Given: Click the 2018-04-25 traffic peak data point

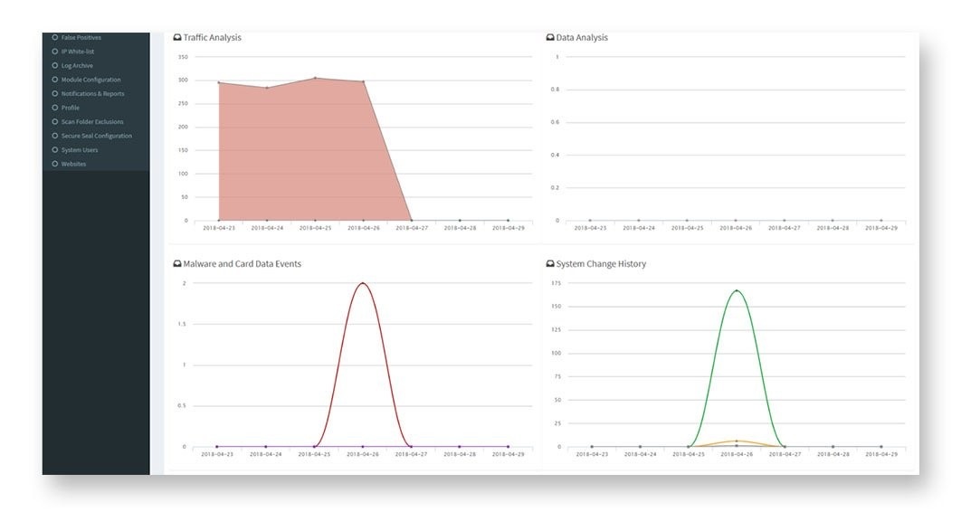Looking at the screenshot, I should click(x=315, y=78).
